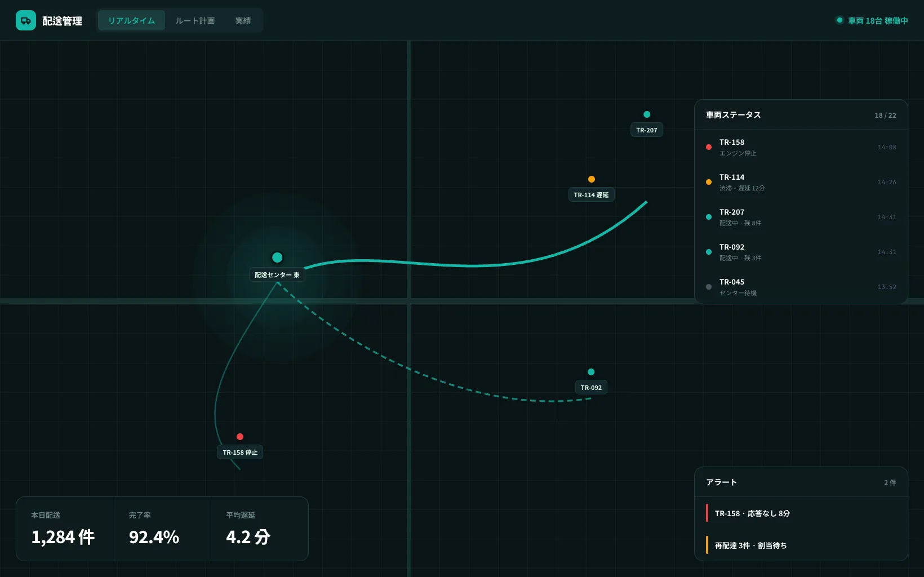Click the 車両 18台 稼働中 status indicator
This screenshot has width=924, height=577.
[x=872, y=20]
